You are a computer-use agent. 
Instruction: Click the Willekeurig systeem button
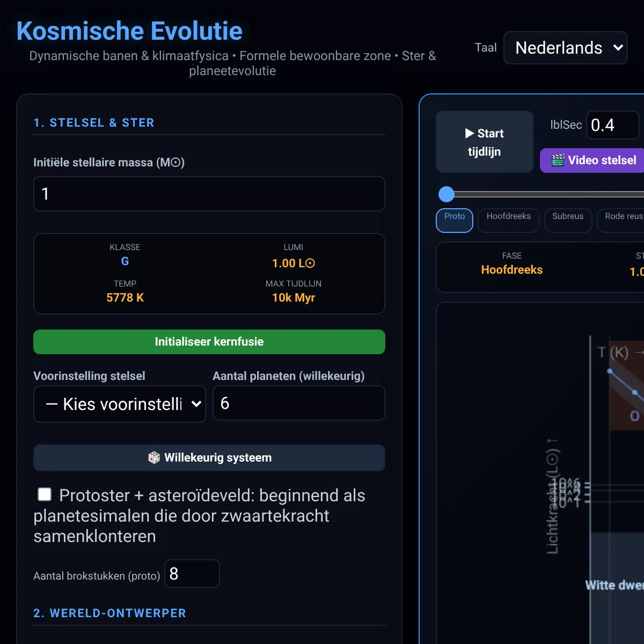pos(209,458)
